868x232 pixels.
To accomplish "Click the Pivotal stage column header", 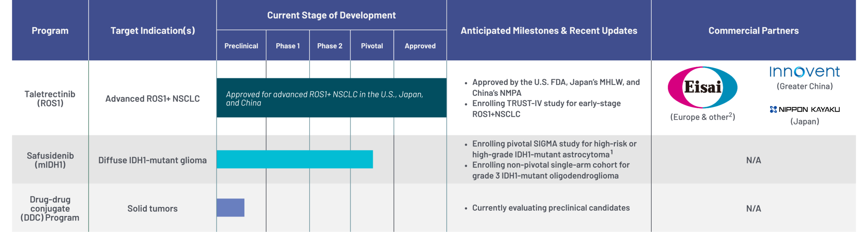I will click(x=372, y=46).
